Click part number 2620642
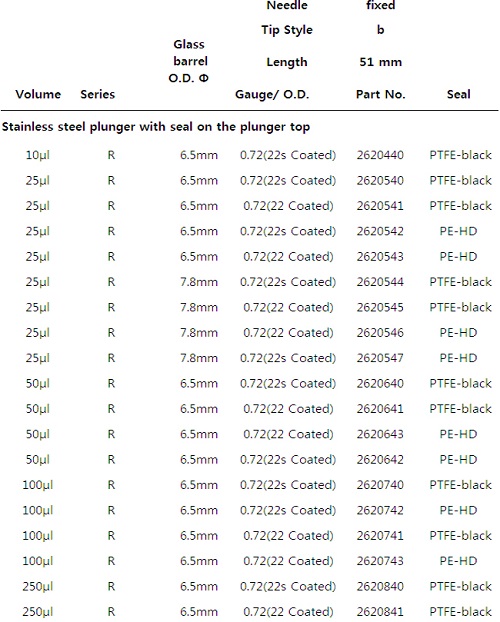The image size is (500, 622). tap(380, 459)
